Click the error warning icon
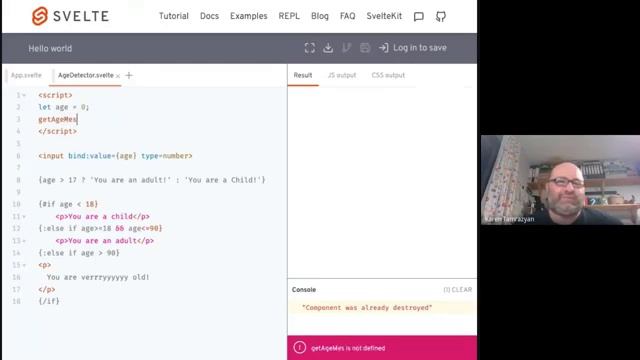Image resolution: width=640 pixels, height=360 pixels. click(300, 348)
